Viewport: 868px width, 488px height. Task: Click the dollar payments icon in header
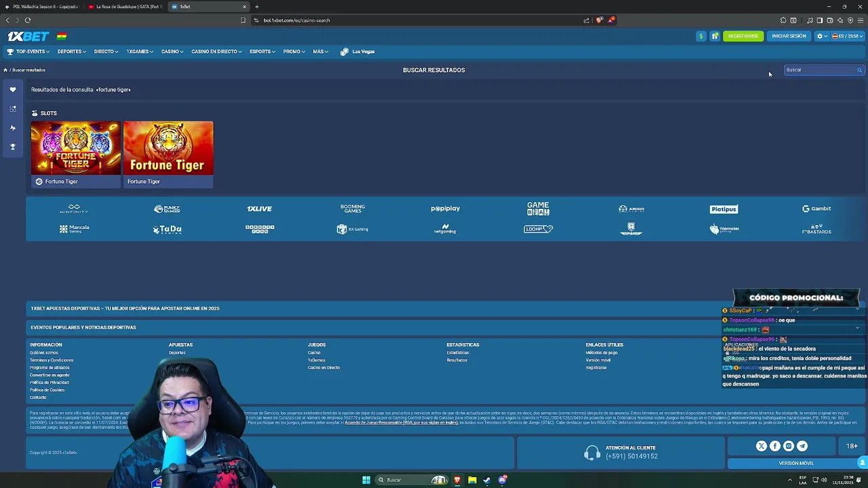point(701,36)
